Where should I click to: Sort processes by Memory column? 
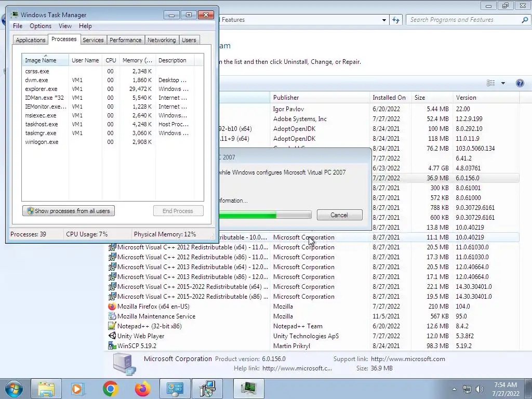[x=137, y=60]
